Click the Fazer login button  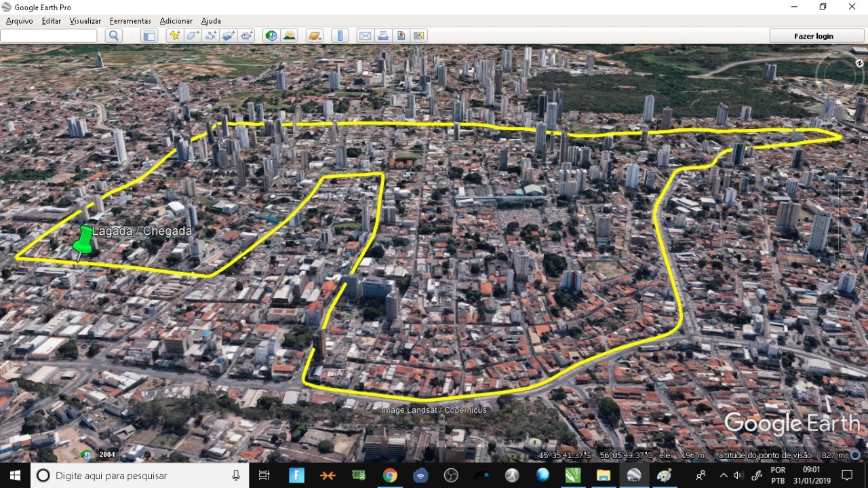813,36
